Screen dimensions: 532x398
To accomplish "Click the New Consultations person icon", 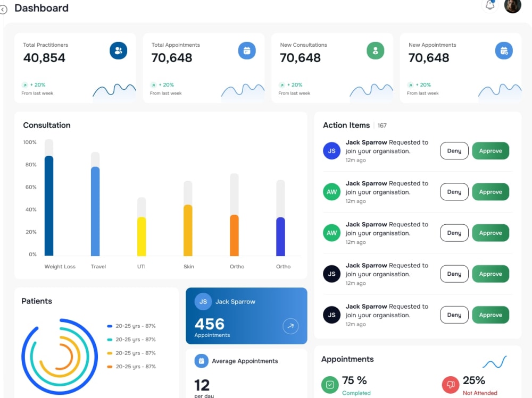I will click(375, 50).
